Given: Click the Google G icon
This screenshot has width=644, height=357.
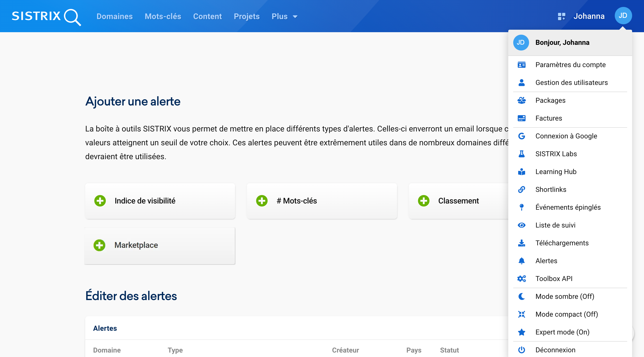Looking at the screenshot, I should [521, 136].
